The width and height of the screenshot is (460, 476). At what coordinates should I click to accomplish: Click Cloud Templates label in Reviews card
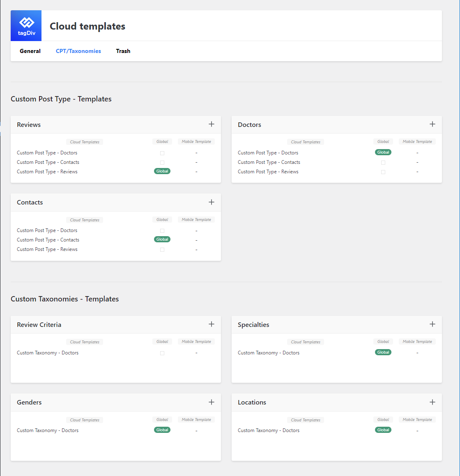point(85,142)
